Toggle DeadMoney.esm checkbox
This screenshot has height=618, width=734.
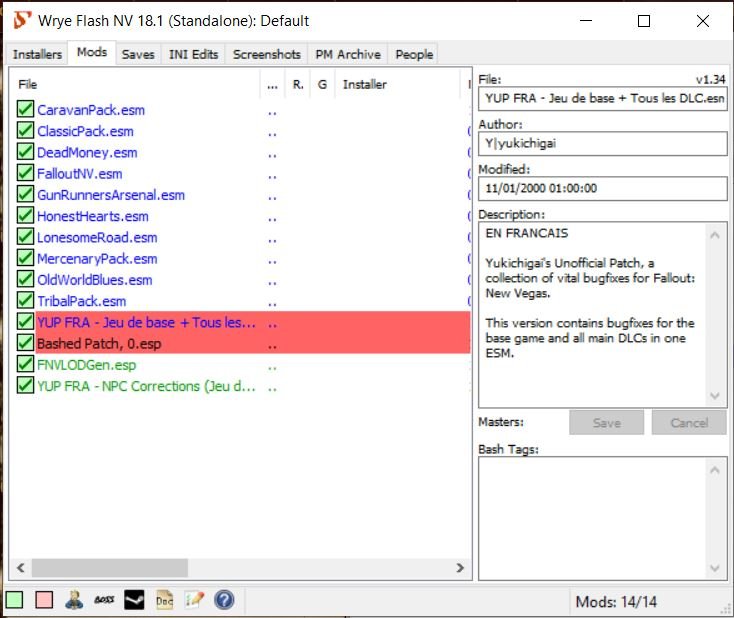(25, 152)
